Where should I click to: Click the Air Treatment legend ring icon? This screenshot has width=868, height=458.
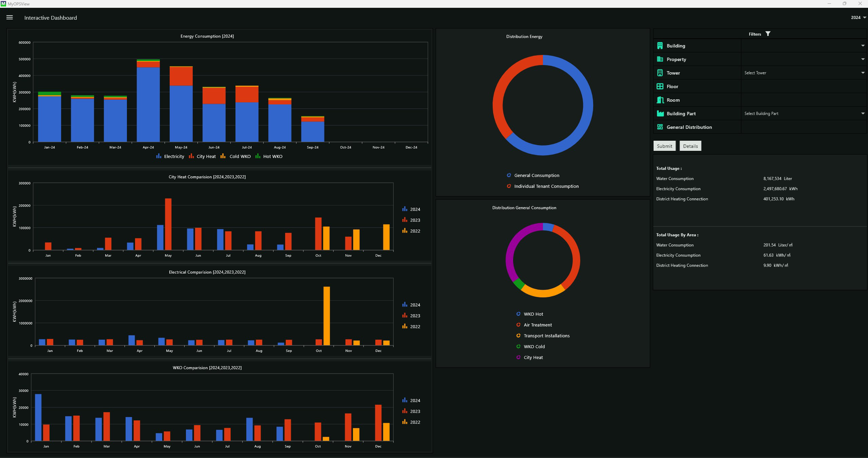(x=518, y=325)
